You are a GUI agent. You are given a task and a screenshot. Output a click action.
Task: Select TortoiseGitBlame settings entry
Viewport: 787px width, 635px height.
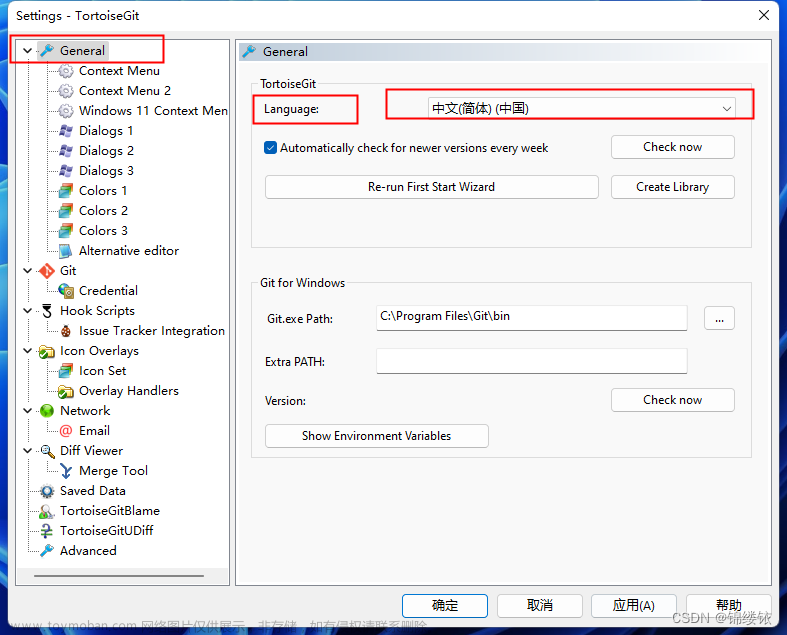pyautogui.click(x=110, y=511)
